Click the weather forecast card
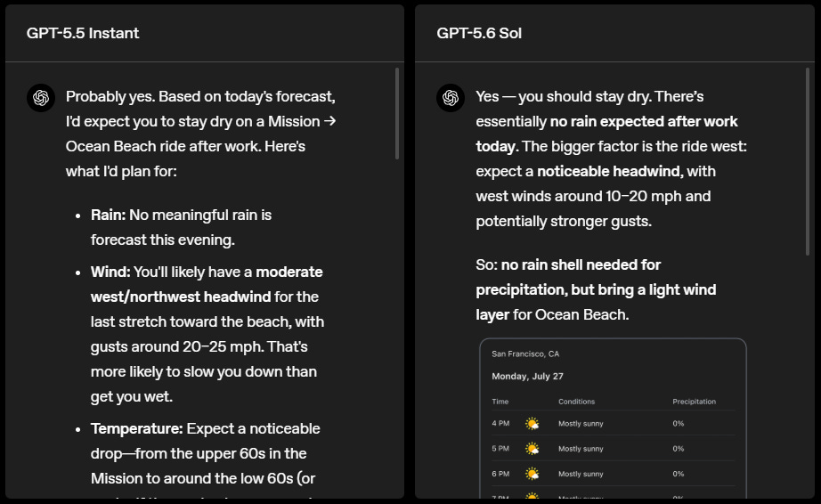This screenshot has width=821, height=504. [613, 419]
